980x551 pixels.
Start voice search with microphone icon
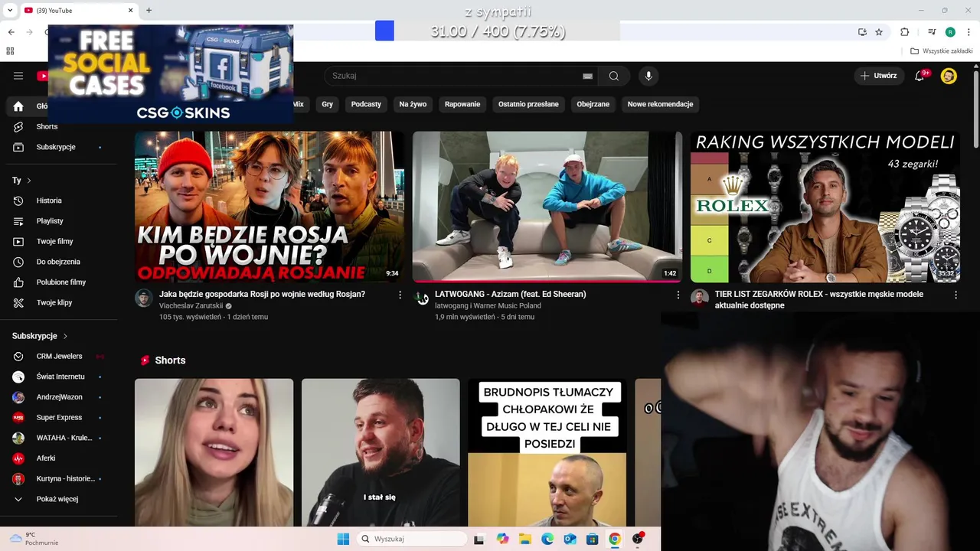point(648,76)
